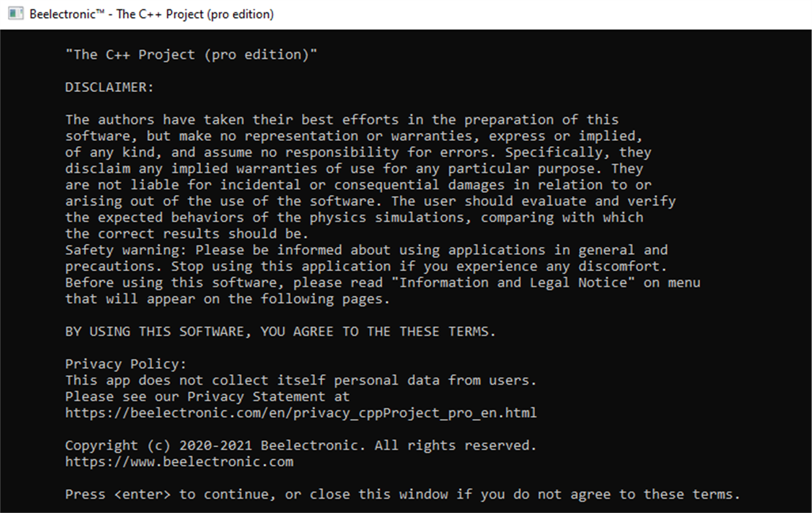Click the empty space below the final prompt

404,508
